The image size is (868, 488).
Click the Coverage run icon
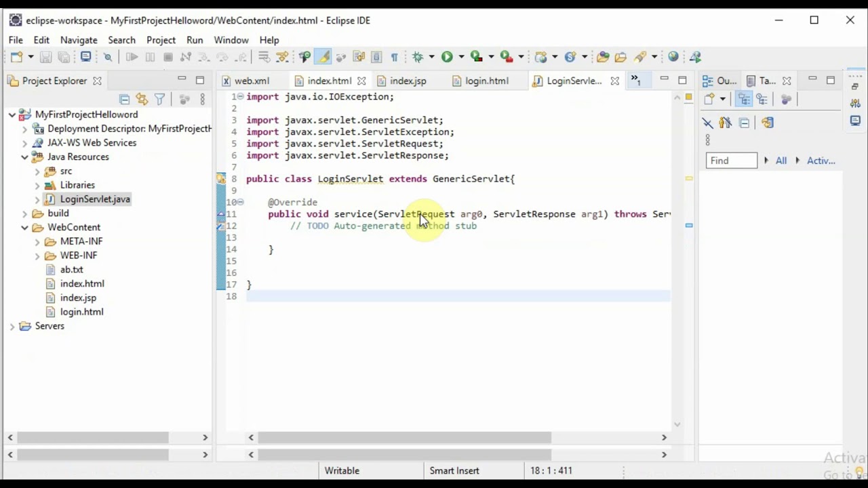477,57
